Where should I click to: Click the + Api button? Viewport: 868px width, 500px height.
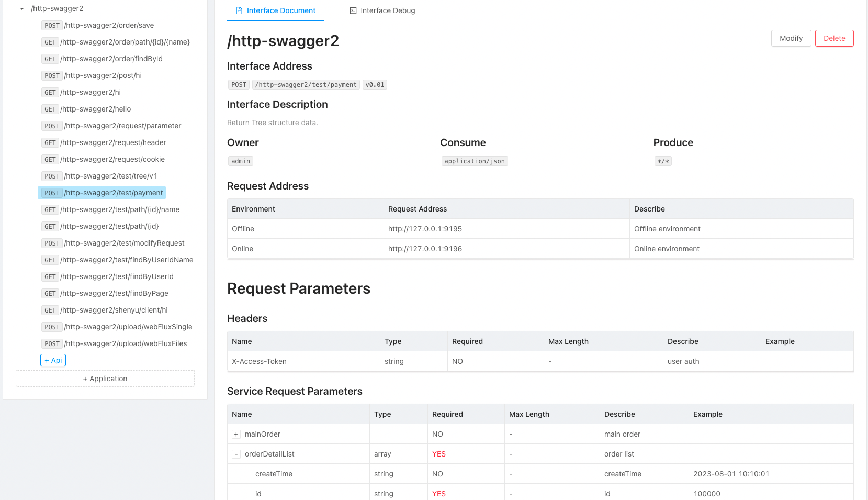click(x=53, y=360)
